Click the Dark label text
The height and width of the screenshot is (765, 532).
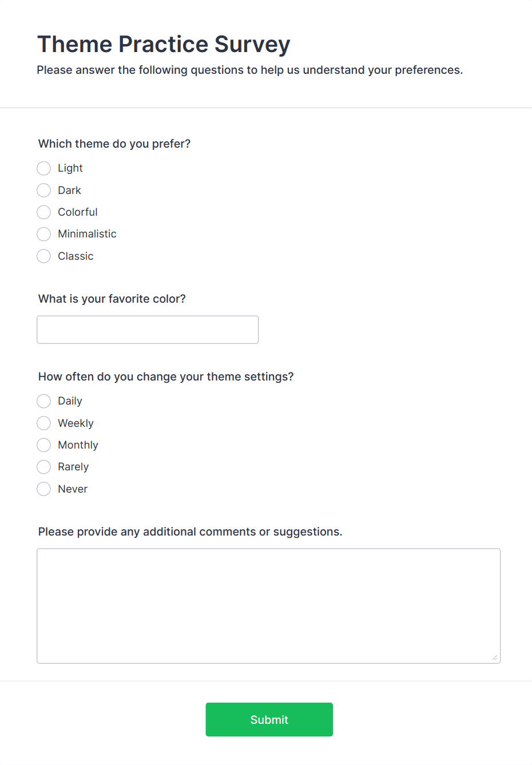point(69,190)
